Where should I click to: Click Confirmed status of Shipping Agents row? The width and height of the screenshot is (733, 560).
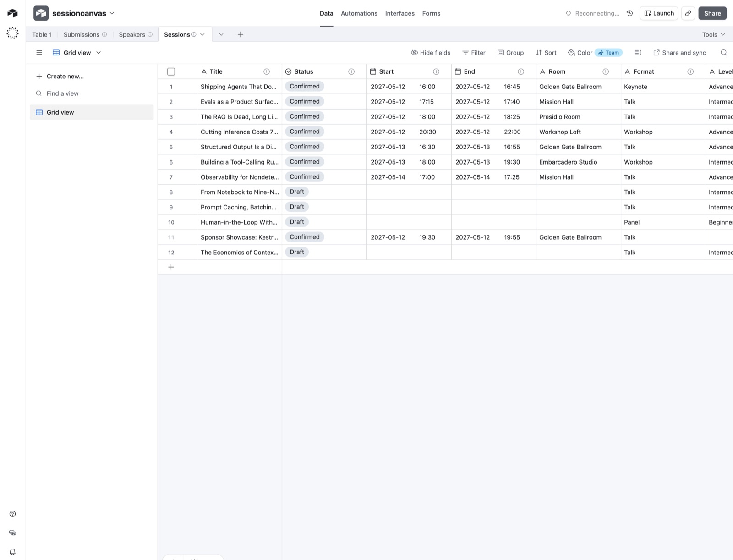coord(305,86)
